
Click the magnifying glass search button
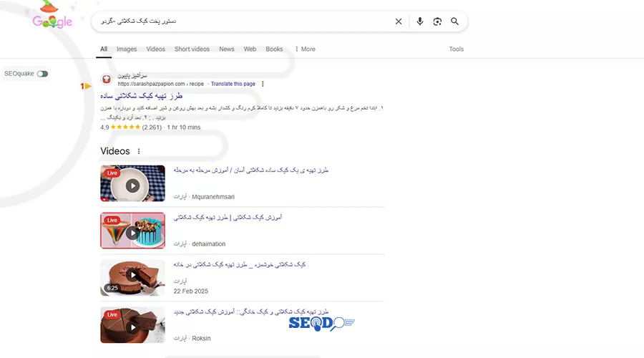454,21
